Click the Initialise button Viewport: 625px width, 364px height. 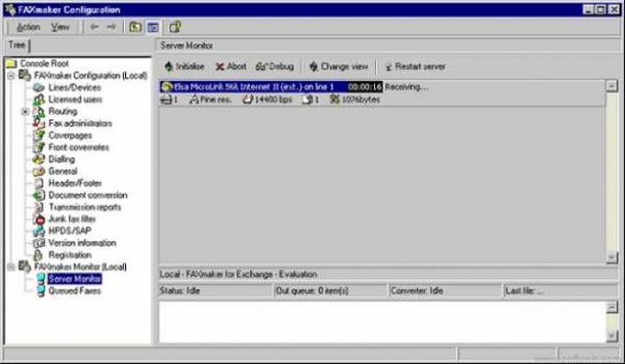(184, 66)
